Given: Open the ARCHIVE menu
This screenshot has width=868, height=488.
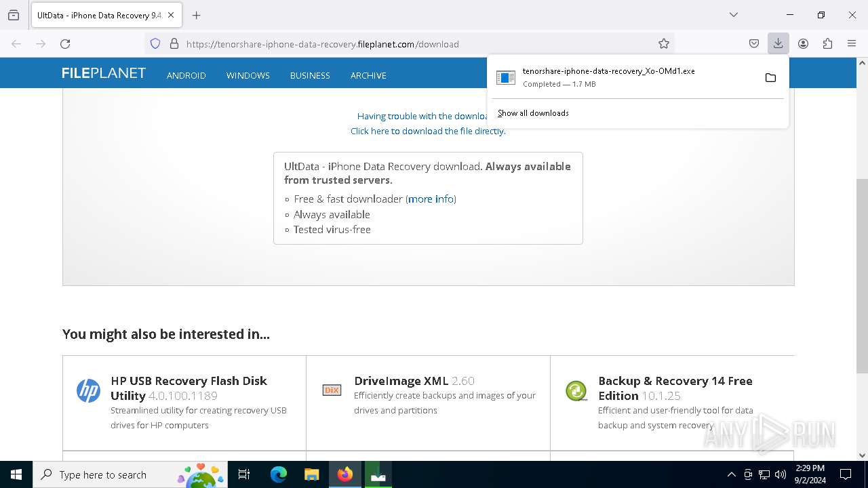Looking at the screenshot, I should 368,75.
